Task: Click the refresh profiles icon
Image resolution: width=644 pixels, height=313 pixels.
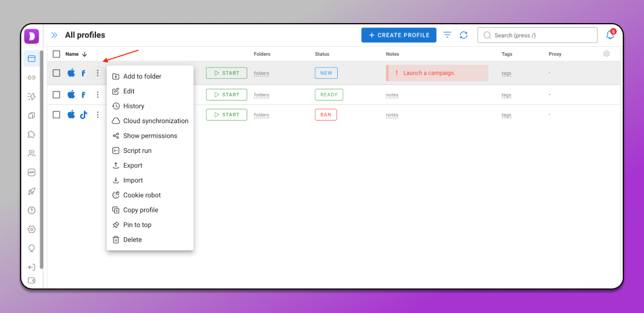Action: [x=464, y=35]
